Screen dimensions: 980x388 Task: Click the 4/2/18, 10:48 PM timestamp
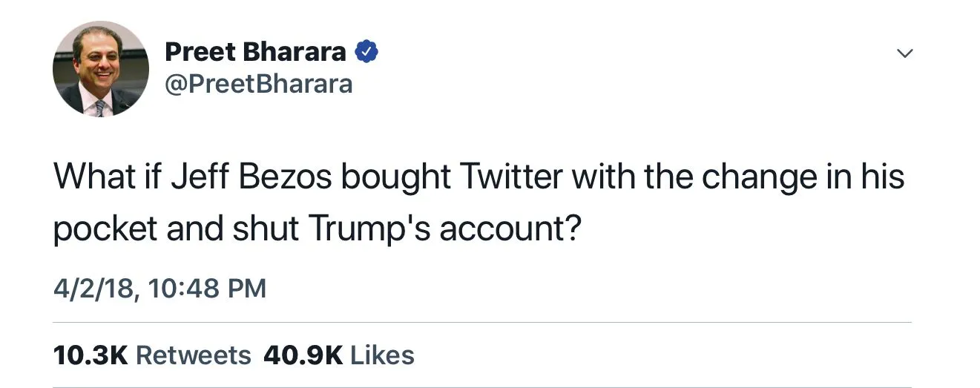(160, 288)
